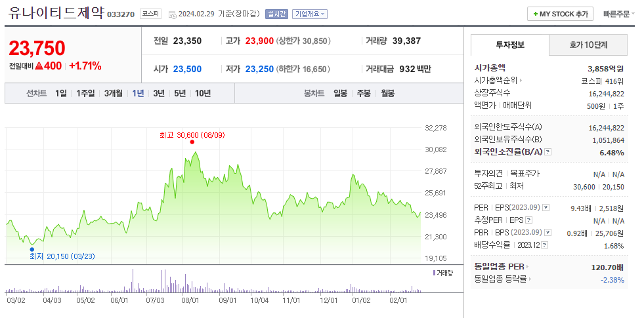644x318 pixels.
Task: Click the 32,278 y-axis price label
Action: coord(435,128)
